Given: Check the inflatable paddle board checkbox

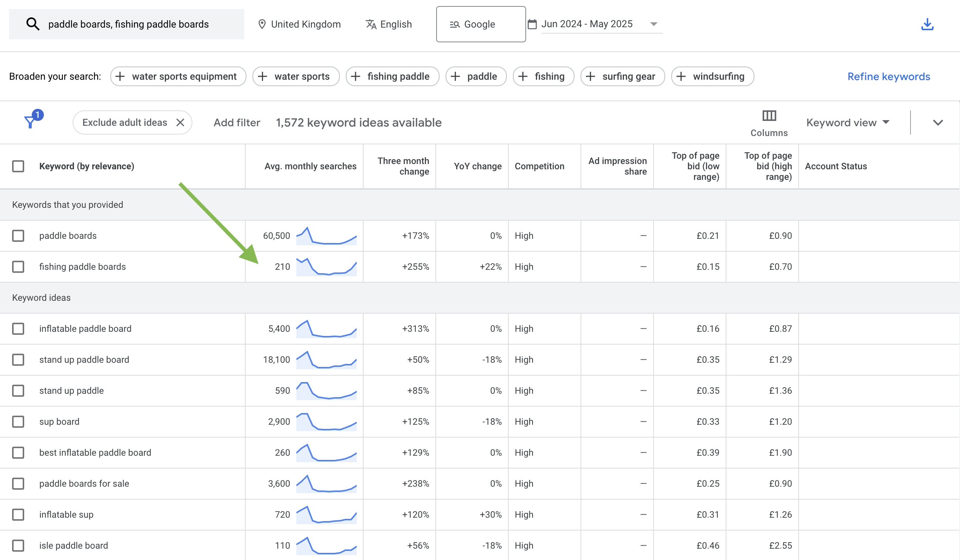Looking at the screenshot, I should (18, 329).
